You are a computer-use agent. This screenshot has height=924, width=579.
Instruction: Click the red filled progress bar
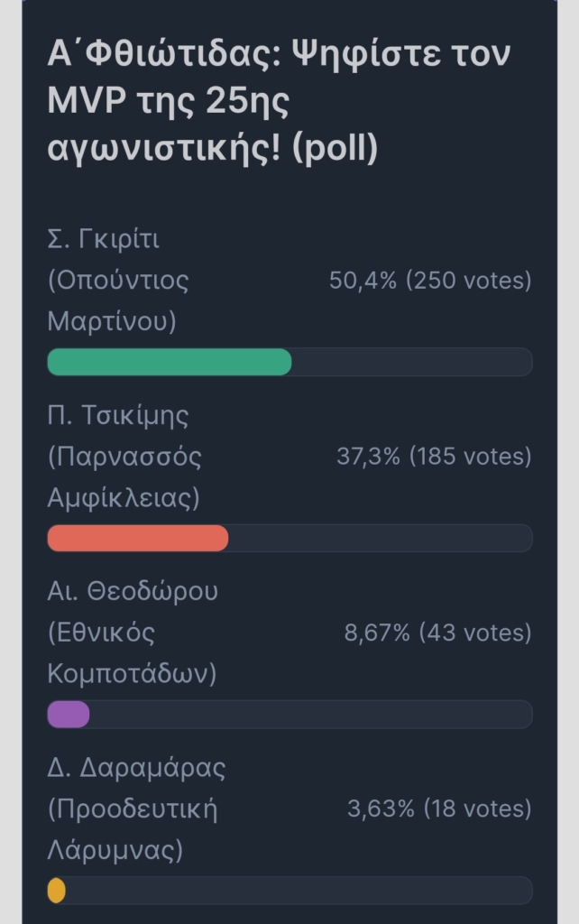click(138, 538)
